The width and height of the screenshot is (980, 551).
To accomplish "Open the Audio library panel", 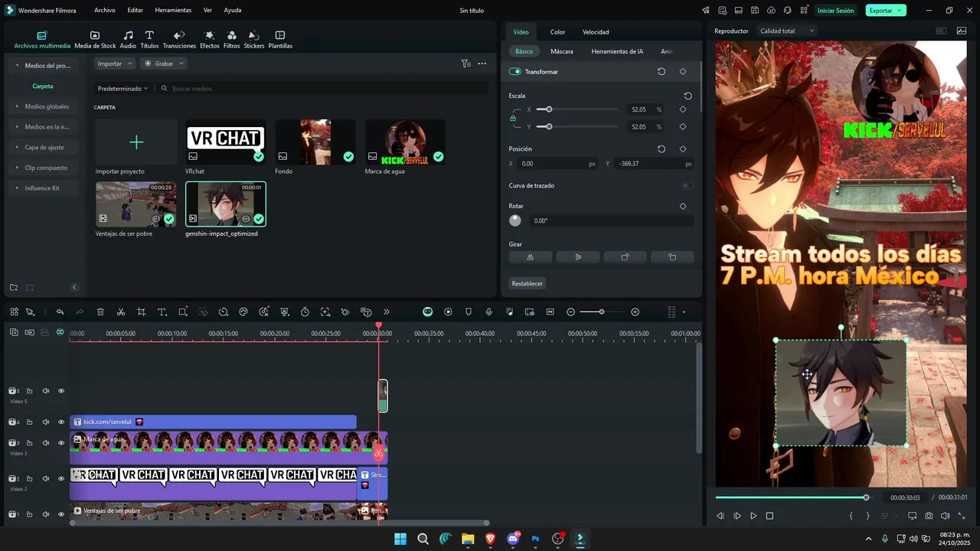I will 128,40.
